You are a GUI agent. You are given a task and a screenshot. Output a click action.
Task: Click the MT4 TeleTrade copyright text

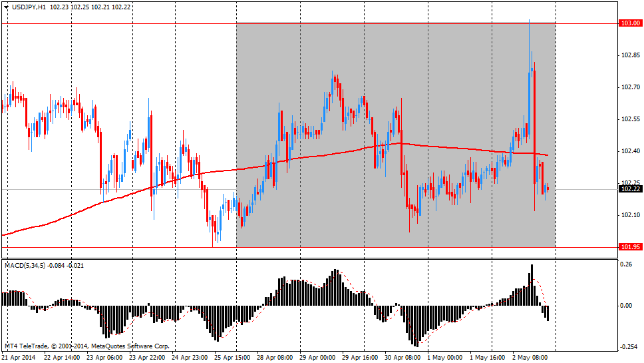pos(86,346)
